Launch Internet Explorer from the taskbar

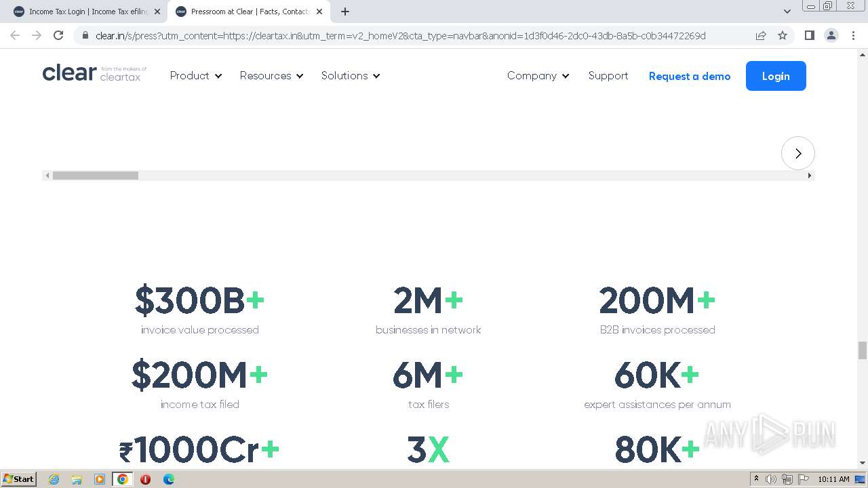tap(54, 479)
